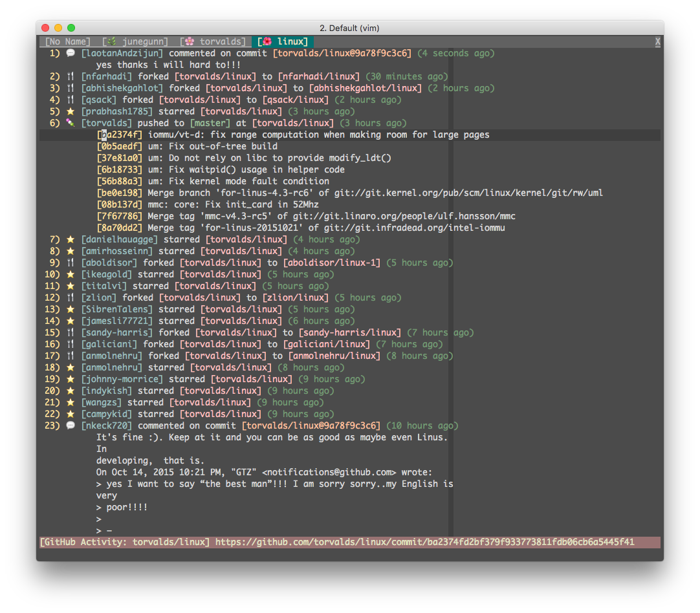
Task: Click the star icon beside danielhauagge
Action: point(71,239)
